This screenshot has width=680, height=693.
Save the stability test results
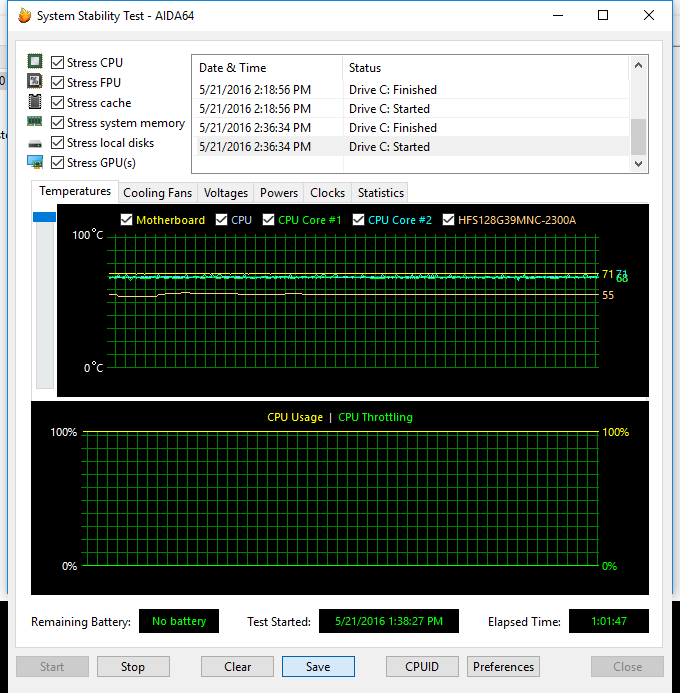point(318,666)
